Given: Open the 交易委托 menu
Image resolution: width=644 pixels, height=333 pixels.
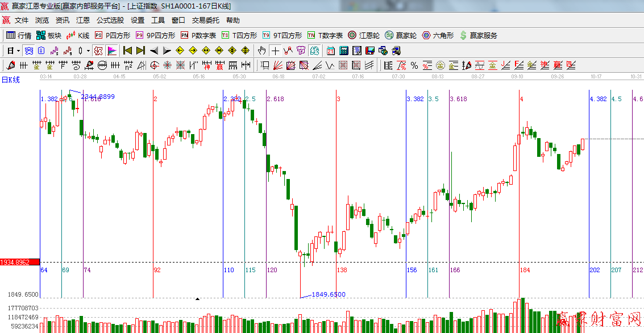Looking at the screenshot, I should pos(205,20).
